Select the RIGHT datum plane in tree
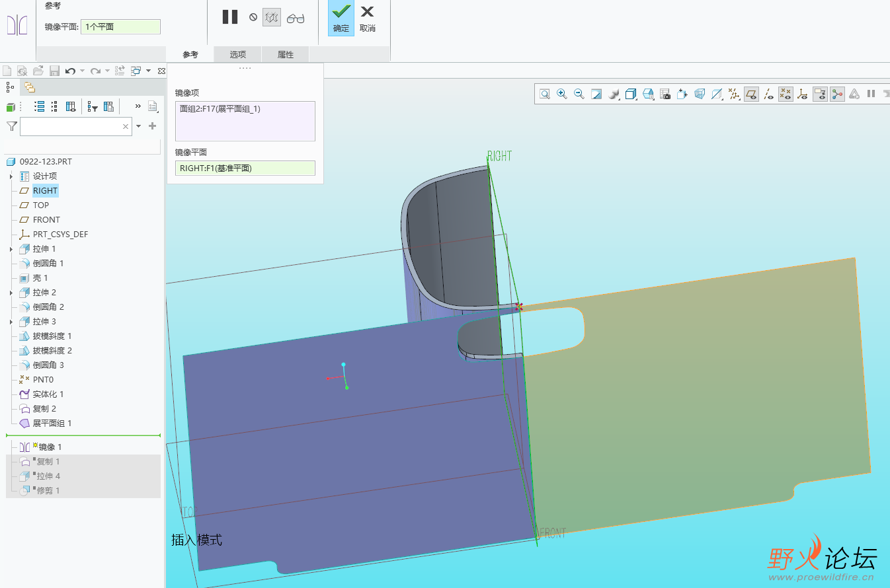890x588 pixels. point(45,191)
